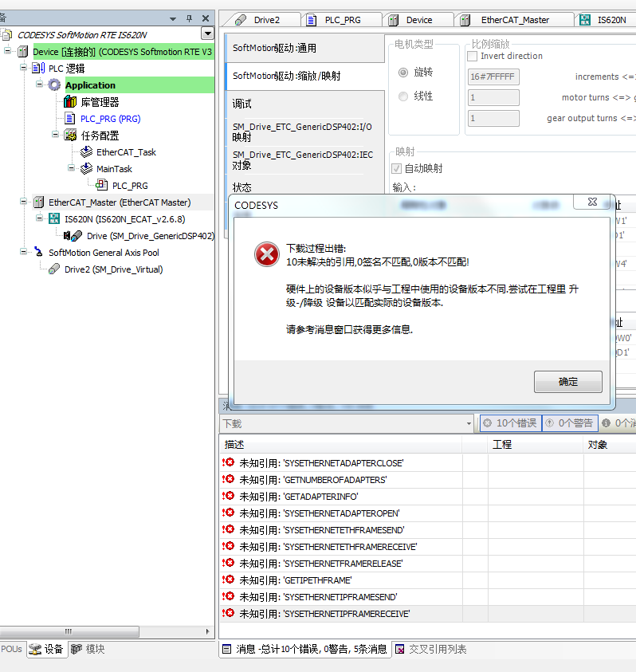The width and height of the screenshot is (636, 672).
Task: Select the PLC_PRG (PRG) document icon
Action: 70,119
